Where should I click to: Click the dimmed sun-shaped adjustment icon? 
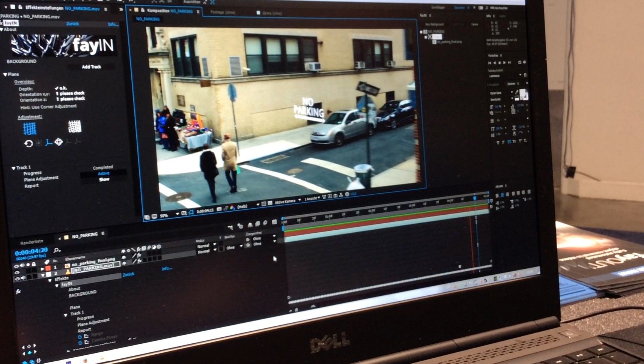point(39,143)
